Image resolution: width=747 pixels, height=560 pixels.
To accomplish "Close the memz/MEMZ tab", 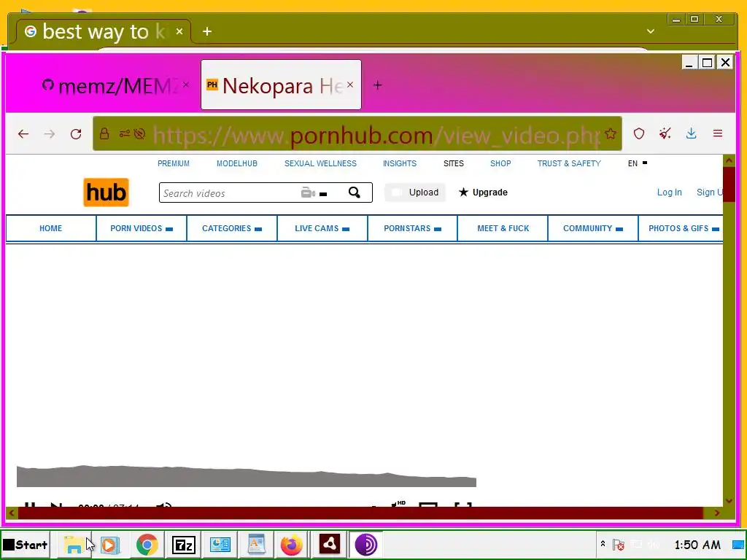I will click(186, 85).
